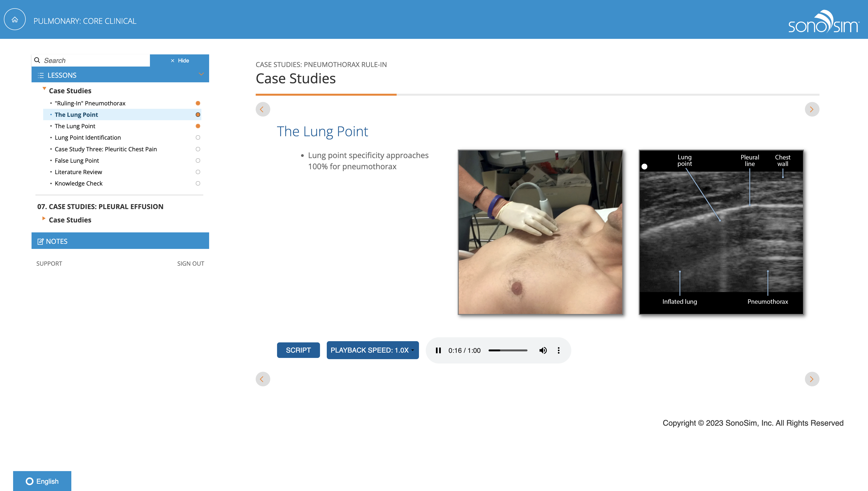The height and width of the screenshot is (491, 868).
Task: Click the audio progress slider
Action: [508, 350]
